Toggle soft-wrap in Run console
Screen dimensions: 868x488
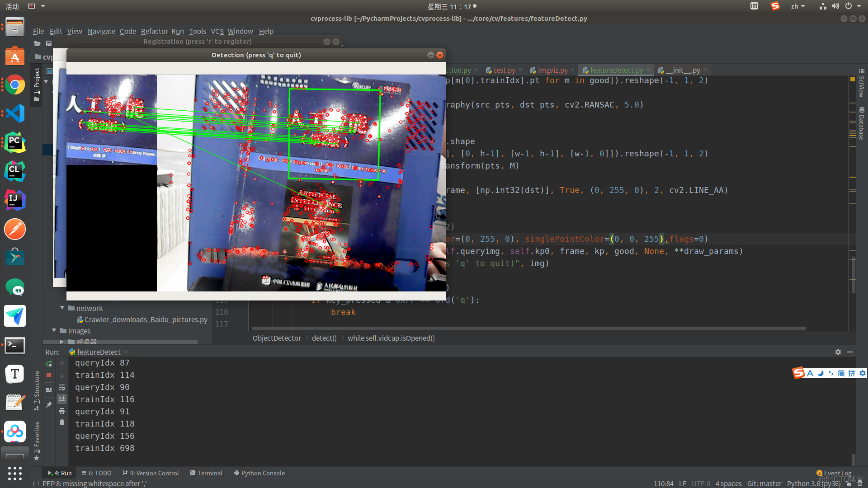click(x=62, y=387)
